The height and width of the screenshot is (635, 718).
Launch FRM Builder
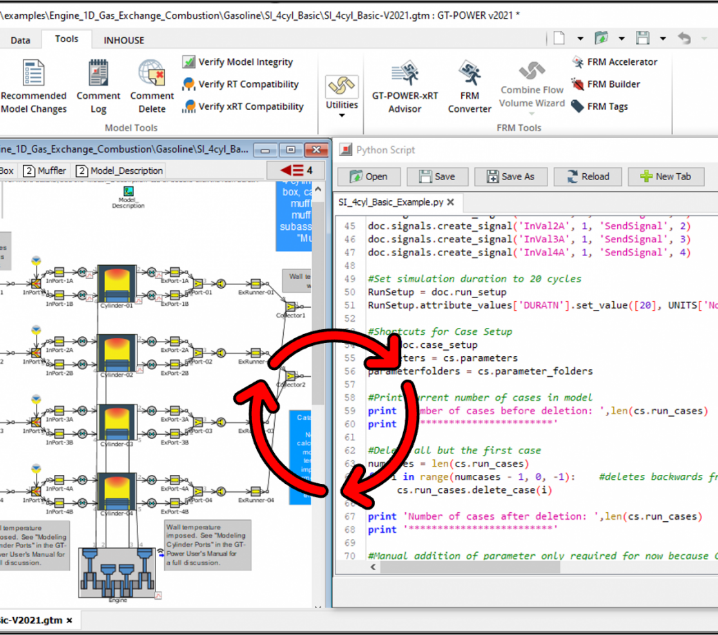coord(605,84)
